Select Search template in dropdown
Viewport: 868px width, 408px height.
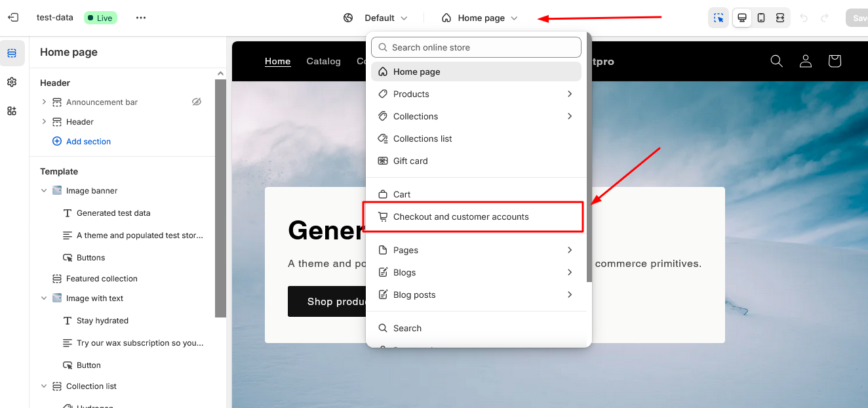(x=476, y=328)
